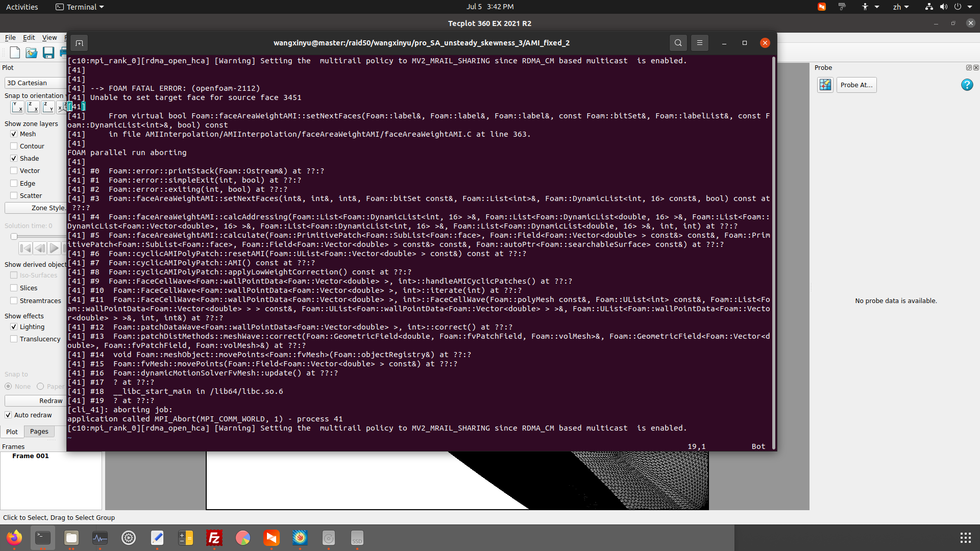Click the terminal search icon

tap(678, 43)
